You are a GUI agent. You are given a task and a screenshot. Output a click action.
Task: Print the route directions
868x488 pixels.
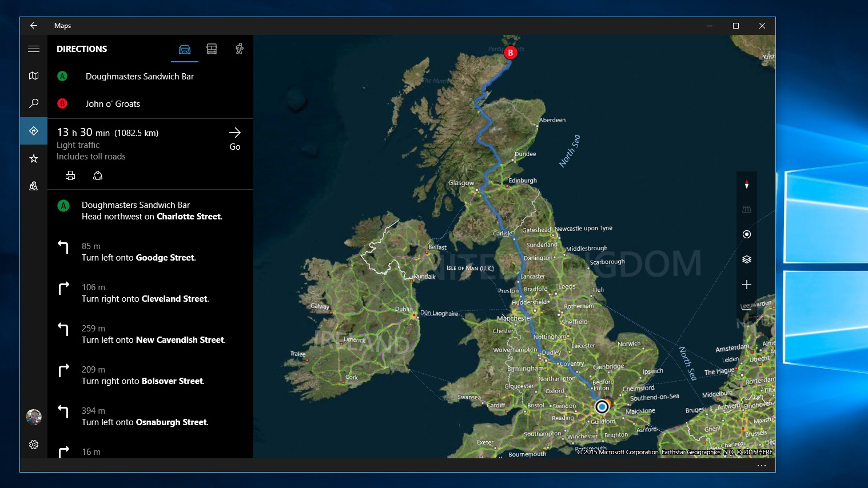(x=70, y=175)
